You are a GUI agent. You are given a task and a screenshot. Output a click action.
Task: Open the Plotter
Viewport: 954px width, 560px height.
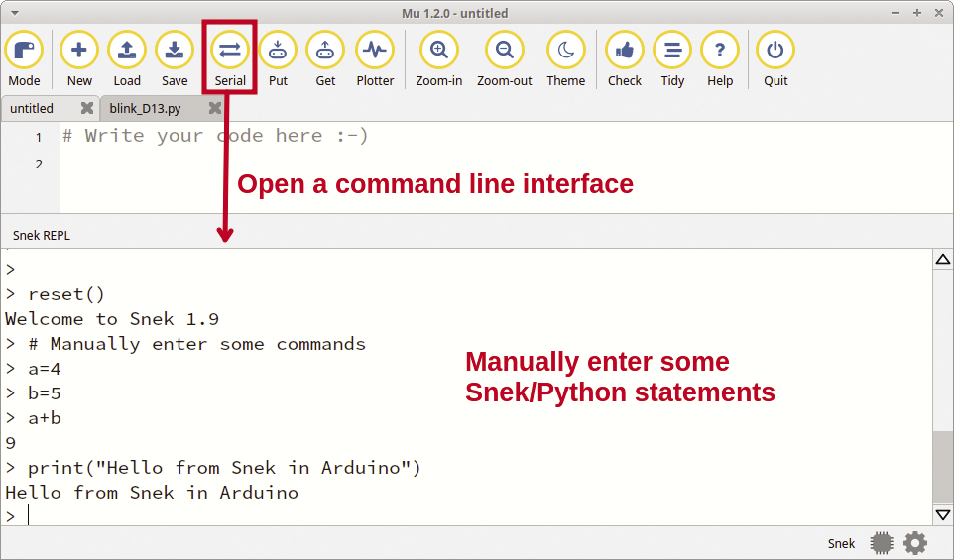[x=375, y=59]
